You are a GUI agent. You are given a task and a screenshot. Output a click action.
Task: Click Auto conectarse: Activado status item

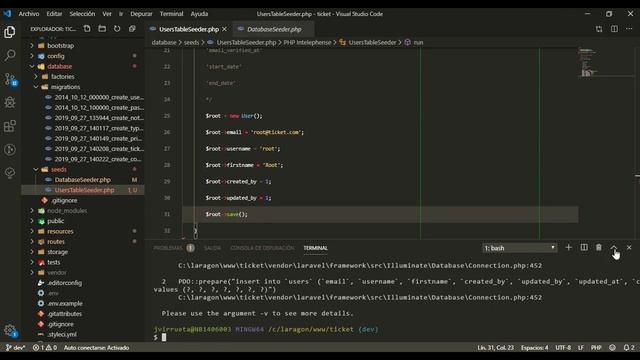[96, 347]
